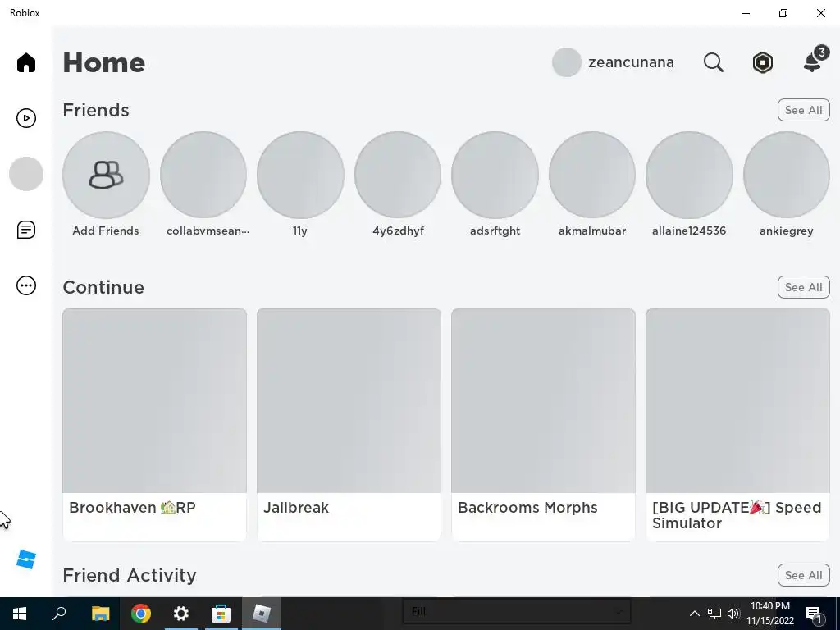Image resolution: width=840 pixels, height=630 pixels.
Task: Open the Backrooms Morphs game card
Action: tap(543, 424)
